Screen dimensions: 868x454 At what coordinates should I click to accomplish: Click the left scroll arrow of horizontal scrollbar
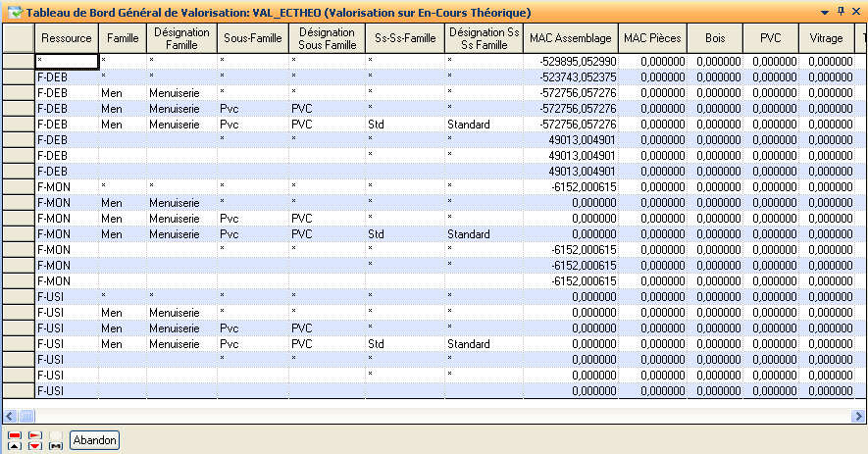point(10,417)
